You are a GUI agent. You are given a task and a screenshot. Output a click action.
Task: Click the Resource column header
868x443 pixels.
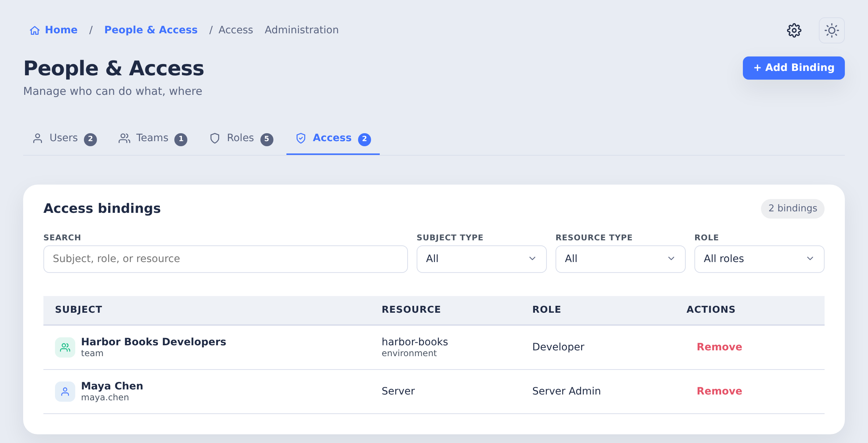(x=411, y=310)
